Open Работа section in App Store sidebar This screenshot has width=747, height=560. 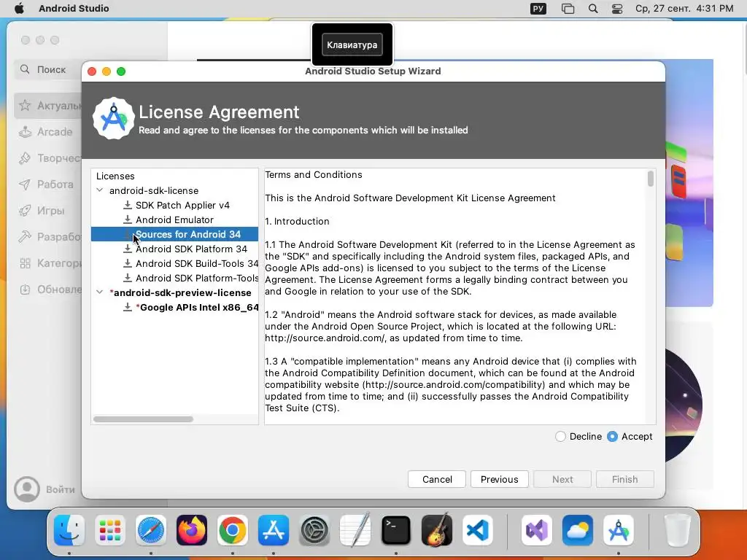coord(46,184)
